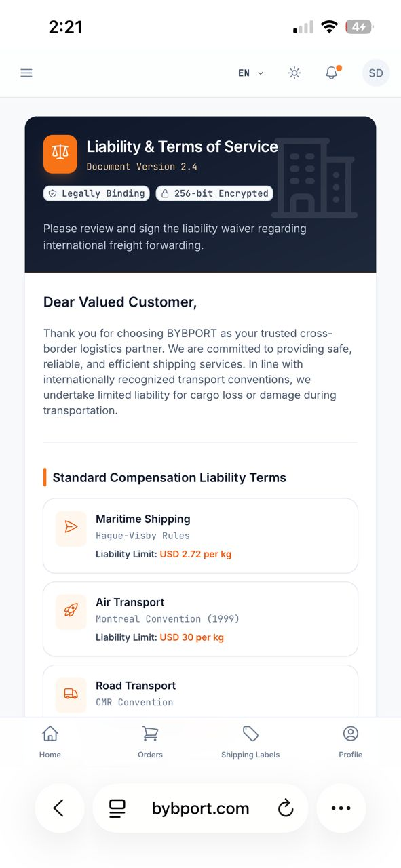401x868 pixels.
Task: Select the Road Transport truck icon
Action: coord(71,693)
